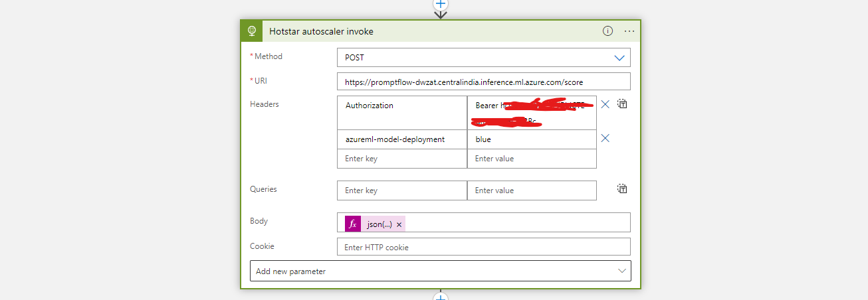Switch Queries to text mode icon
The height and width of the screenshot is (300, 868).
tap(622, 189)
